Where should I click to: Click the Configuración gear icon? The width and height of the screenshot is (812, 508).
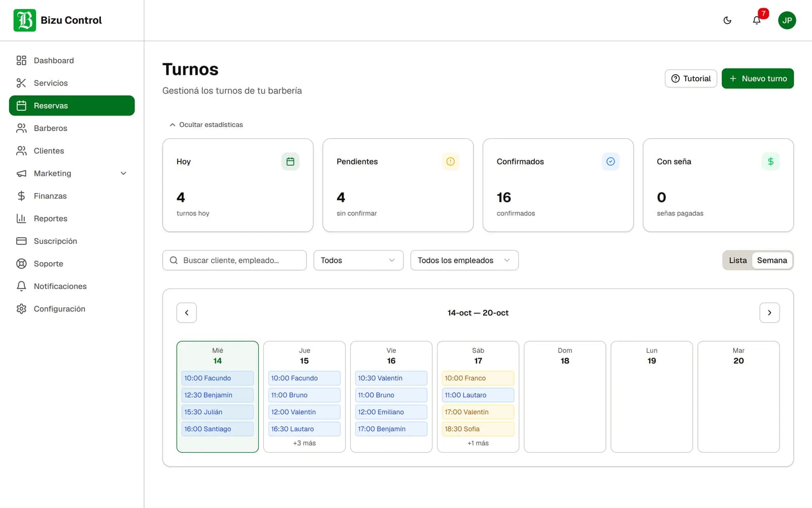[21, 309]
